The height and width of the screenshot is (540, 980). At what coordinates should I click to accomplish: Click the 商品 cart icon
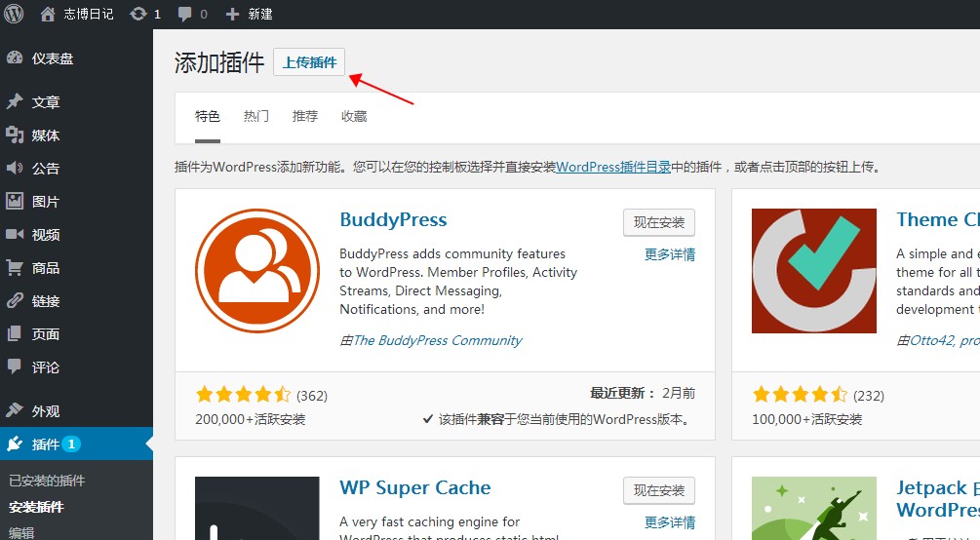point(15,267)
